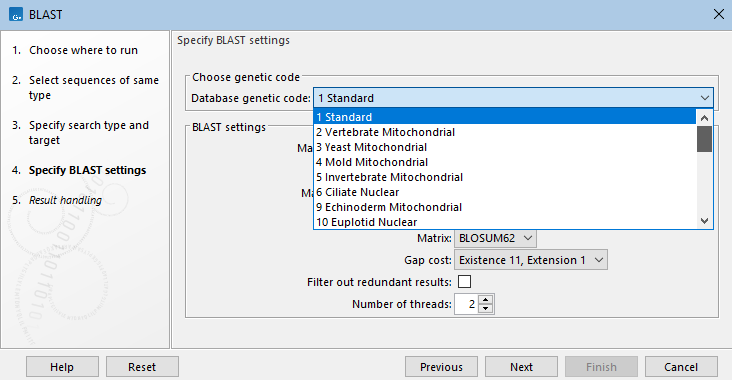Open the Database genetic code dropdown
The height and width of the screenshot is (380, 732).
point(513,98)
